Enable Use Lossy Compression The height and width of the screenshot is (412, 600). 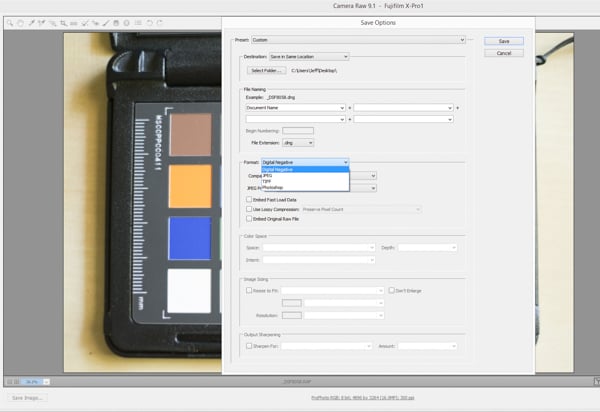point(249,209)
